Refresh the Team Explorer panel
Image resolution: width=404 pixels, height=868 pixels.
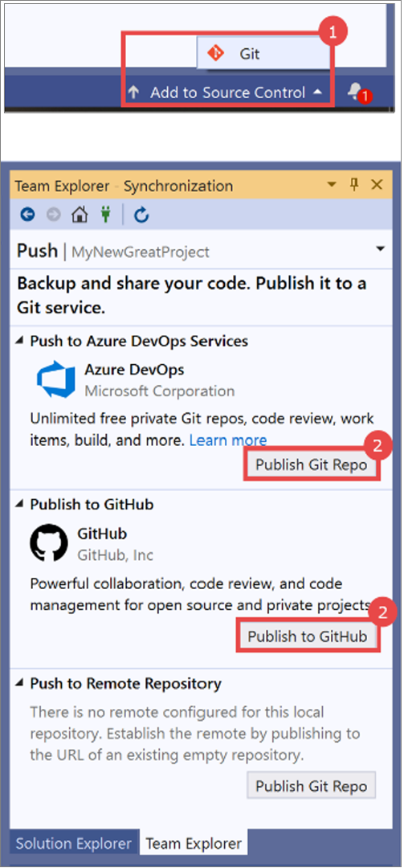coord(141,215)
